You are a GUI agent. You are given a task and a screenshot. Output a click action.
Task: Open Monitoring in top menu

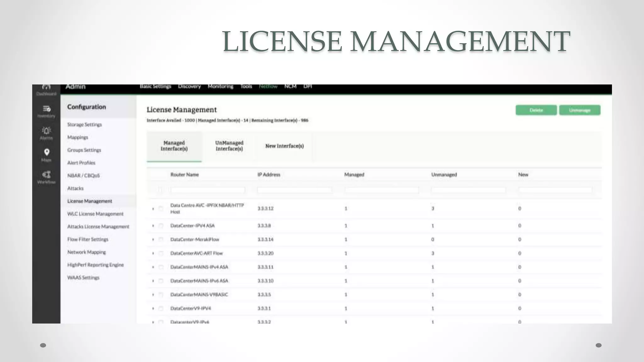click(220, 86)
